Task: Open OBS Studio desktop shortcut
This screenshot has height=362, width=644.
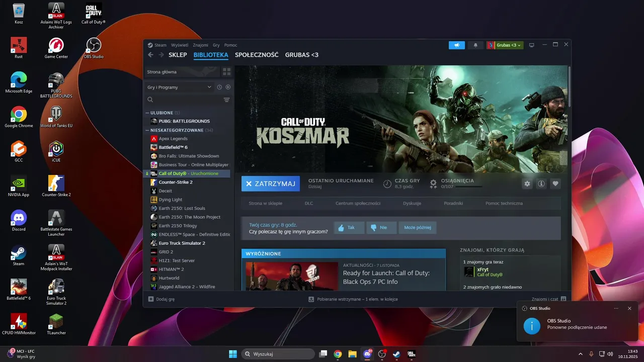Action: (x=94, y=48)
